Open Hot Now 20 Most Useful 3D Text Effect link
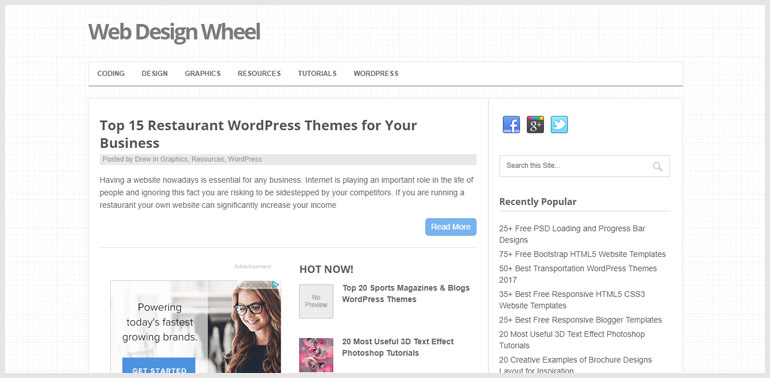The width and height of the screenshot is (770, 378). coord(398,347)
